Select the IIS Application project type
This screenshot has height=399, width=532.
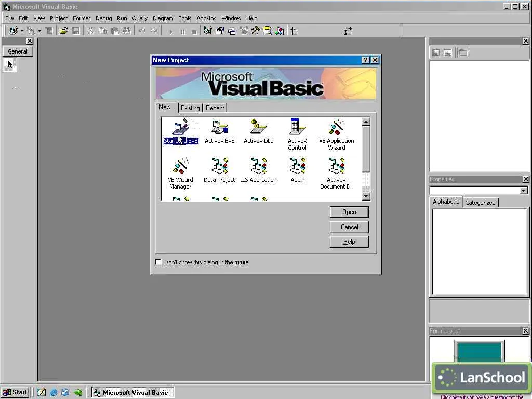pyautogui.click(x=259, y=170)
